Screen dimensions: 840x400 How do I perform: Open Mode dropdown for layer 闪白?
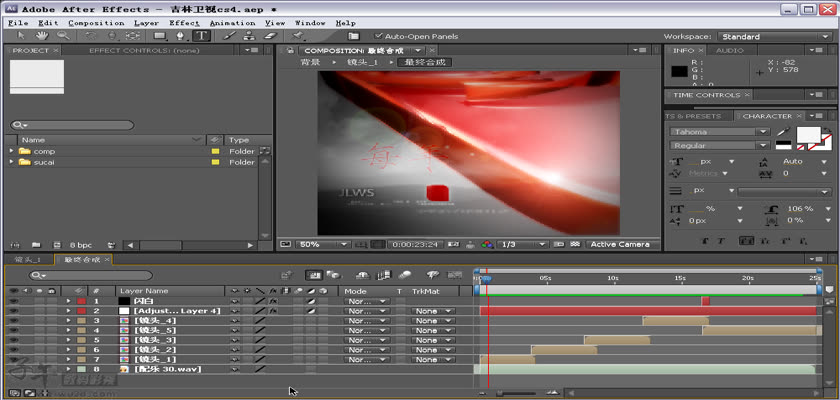tap(366, 301)
